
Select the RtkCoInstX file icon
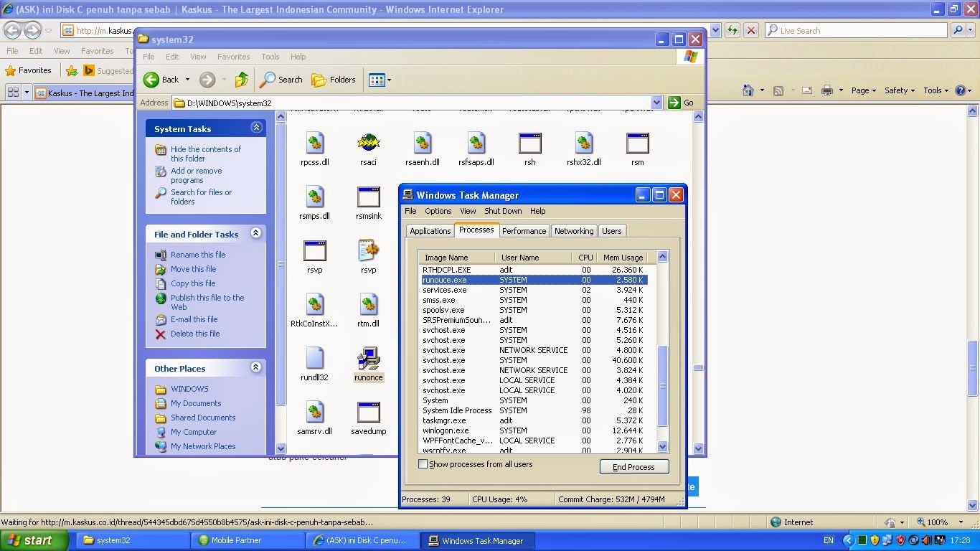tap(315, 305)
